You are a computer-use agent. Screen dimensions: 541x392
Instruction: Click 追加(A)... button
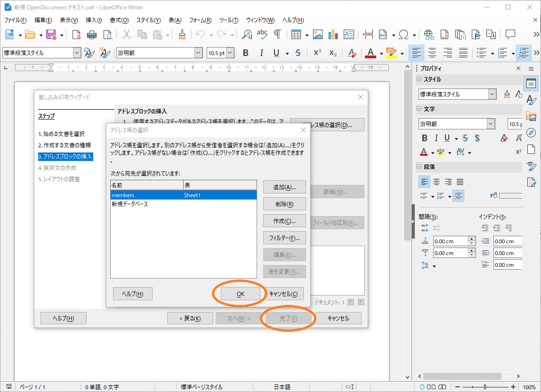tap(284, 187)
